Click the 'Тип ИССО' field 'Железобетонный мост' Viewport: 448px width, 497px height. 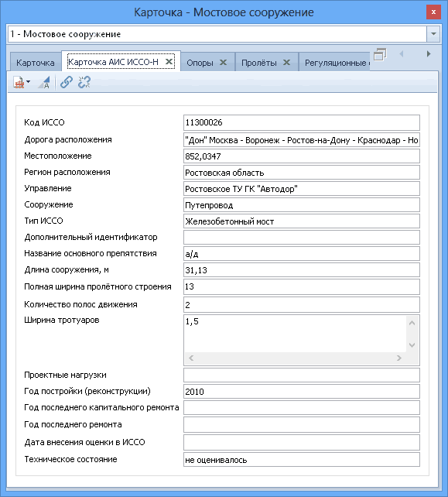302,221
